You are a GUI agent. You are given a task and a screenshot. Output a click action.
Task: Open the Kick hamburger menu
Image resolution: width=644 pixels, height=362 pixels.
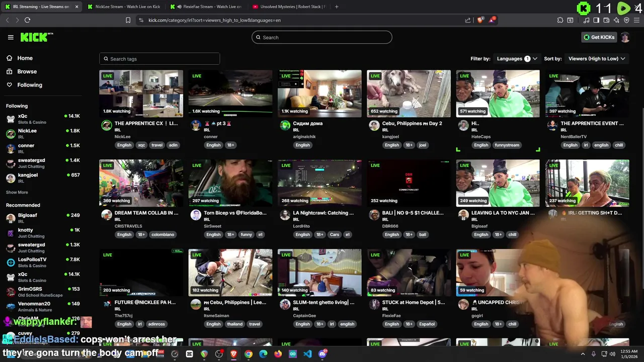tap(11, 37)
